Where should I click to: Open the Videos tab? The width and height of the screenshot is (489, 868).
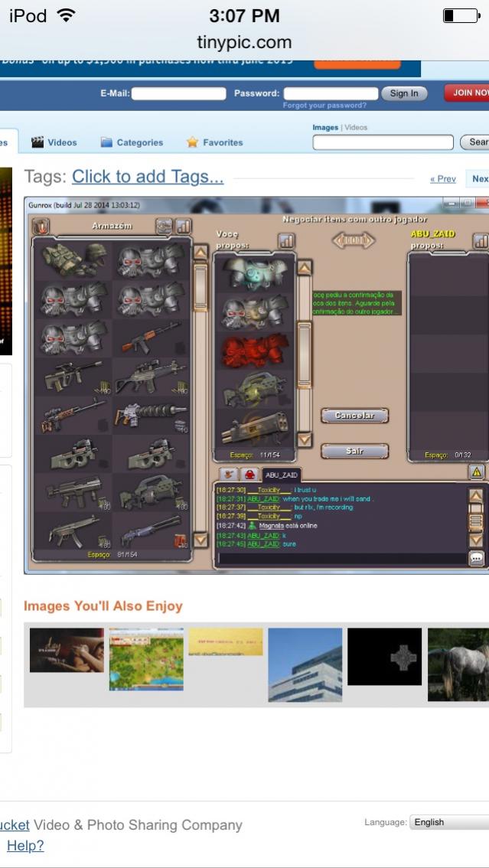pos(54,142)
